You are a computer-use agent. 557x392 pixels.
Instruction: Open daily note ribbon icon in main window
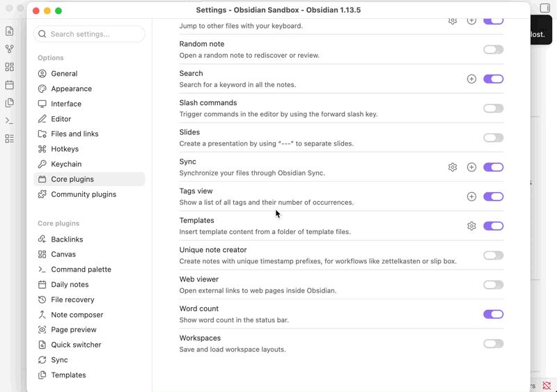pyautogui.click(x=10, y=84)
